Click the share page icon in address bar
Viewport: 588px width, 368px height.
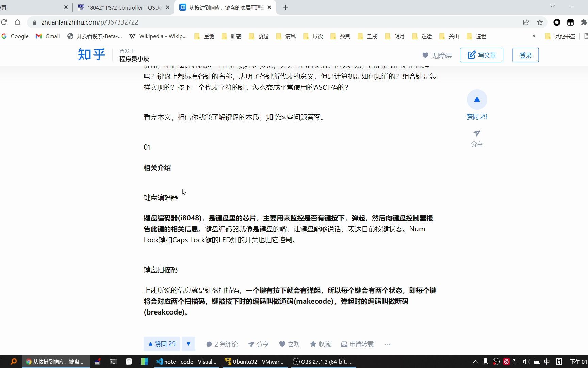526,22
